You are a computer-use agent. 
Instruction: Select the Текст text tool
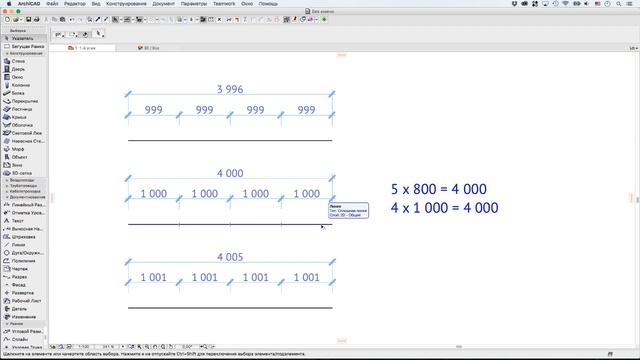24,221
